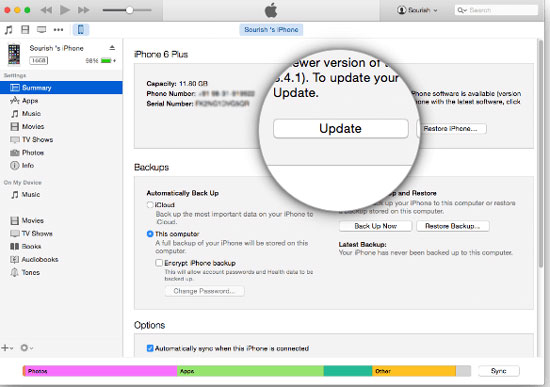Click the Info circle icon
This screenshot has width=550, height=387.
(15, 166)
